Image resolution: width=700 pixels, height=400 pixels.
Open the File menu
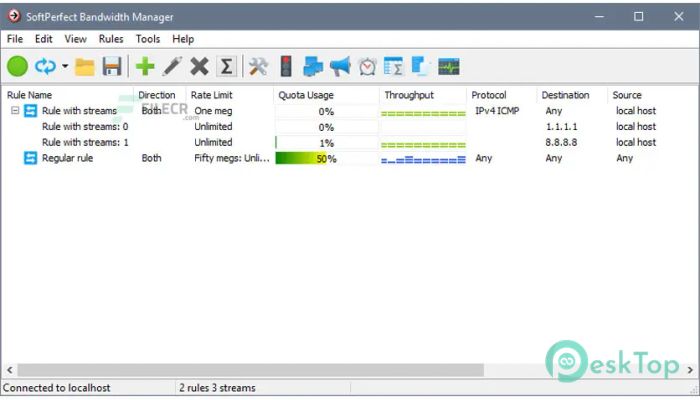(15, 39)
